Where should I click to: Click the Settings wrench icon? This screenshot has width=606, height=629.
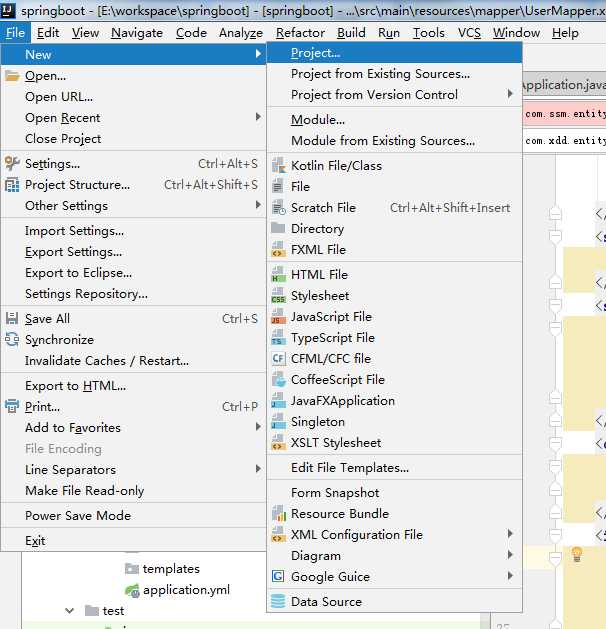click(12, 164)
